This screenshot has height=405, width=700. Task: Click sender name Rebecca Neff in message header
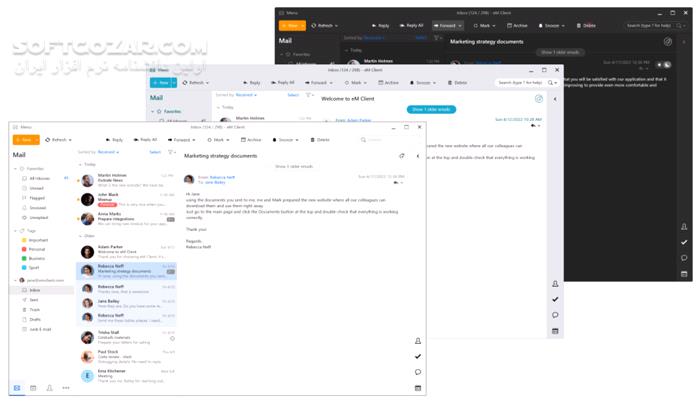point(222,177)
